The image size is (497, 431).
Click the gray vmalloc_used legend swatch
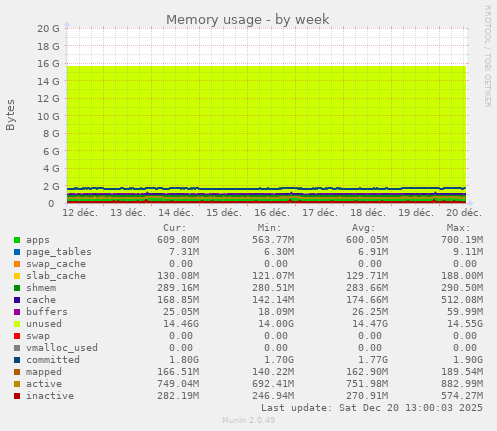coord(17,348)
